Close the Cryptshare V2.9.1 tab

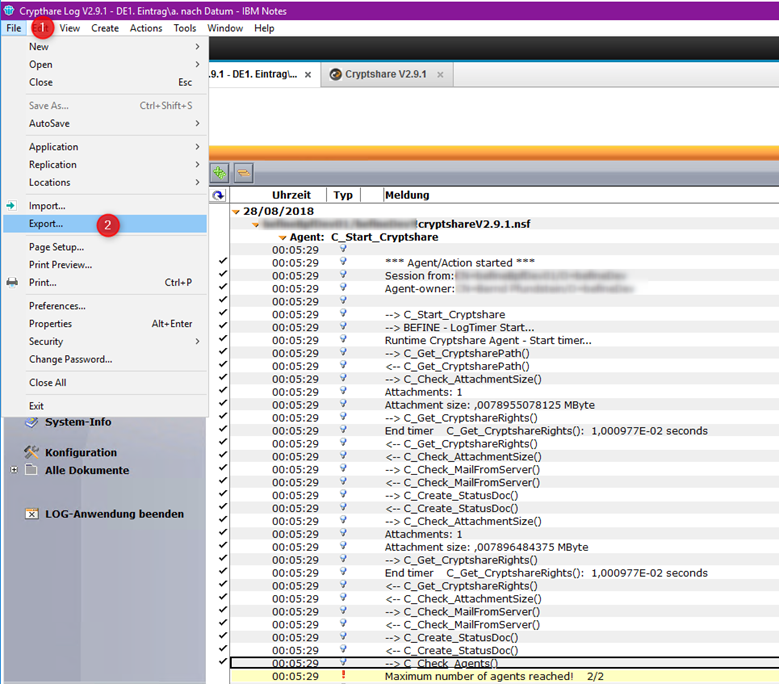(440, 75)
